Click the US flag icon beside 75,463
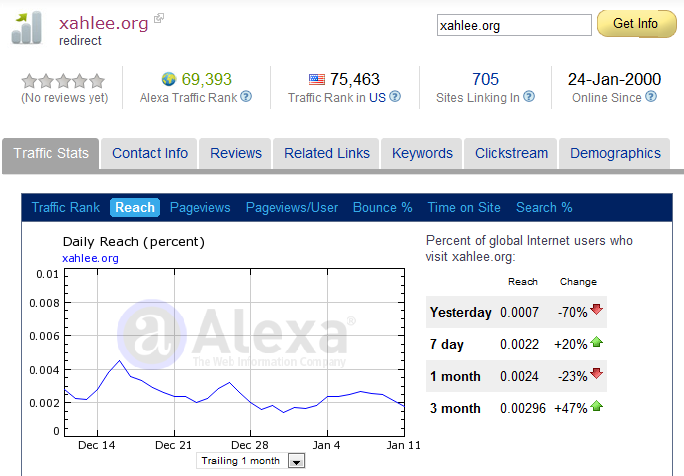The height and width of the screenshot is (476, 684). point(317,79)
